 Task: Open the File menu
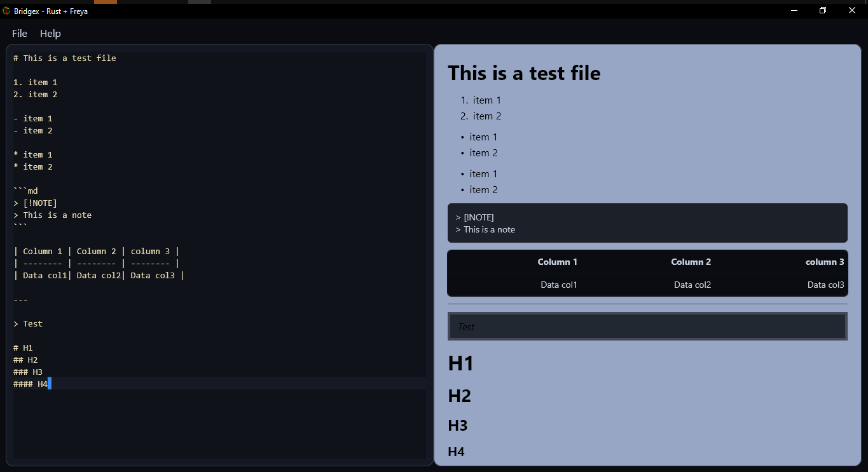click(x=20, y=34)
